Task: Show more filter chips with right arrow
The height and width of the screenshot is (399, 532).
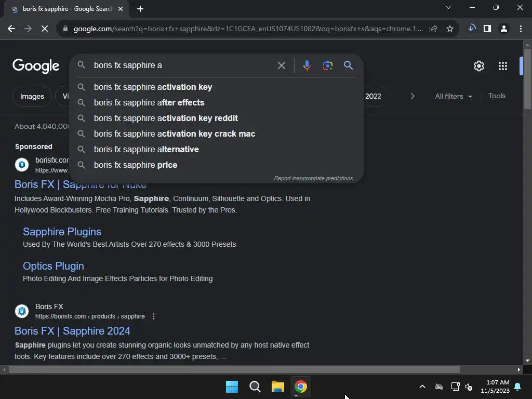Action: click(413, 96)
